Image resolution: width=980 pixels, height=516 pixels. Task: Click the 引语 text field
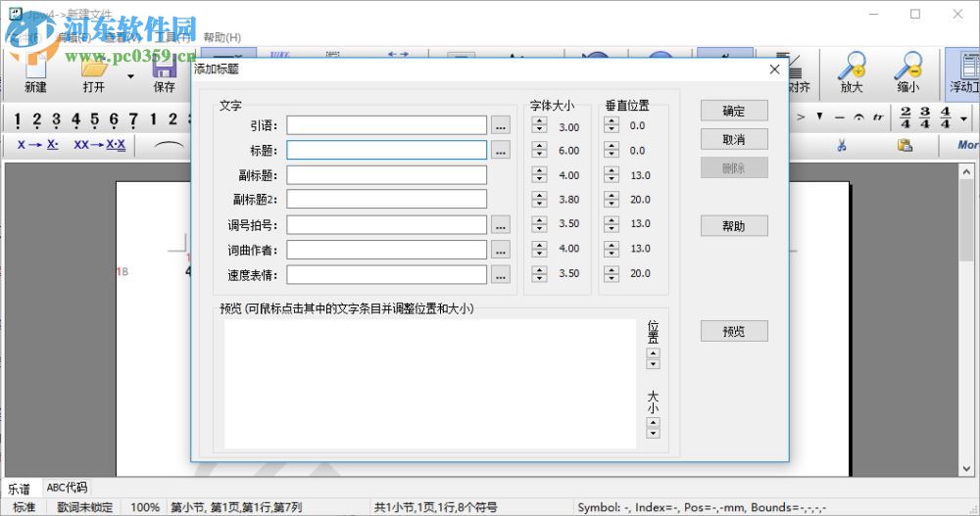point(386,125)
